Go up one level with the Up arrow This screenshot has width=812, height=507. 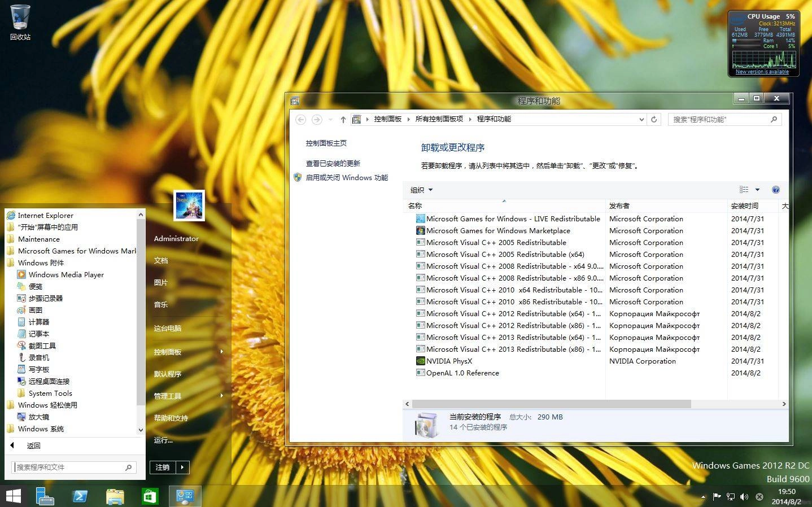(343, 119)
